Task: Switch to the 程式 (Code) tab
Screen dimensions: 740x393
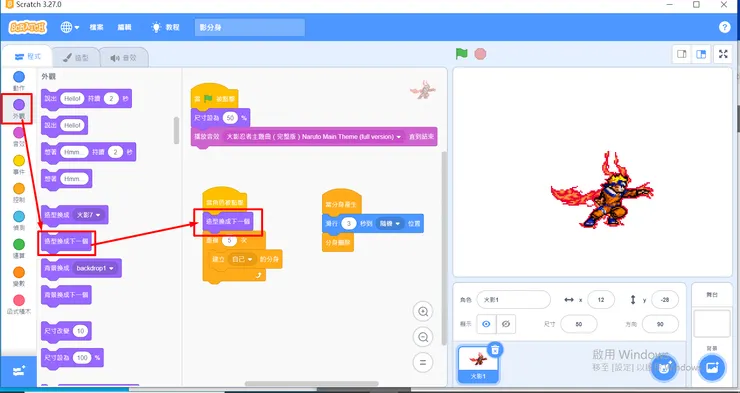Action: [27, 57]
